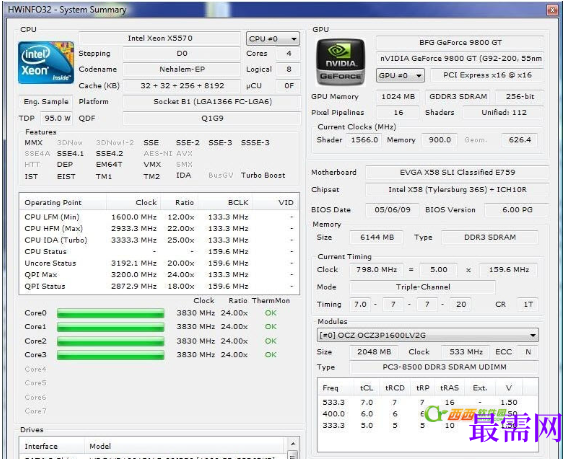Select the CPU LFM (Min) row
Viewport: 581px width, 459px height.
159,217
